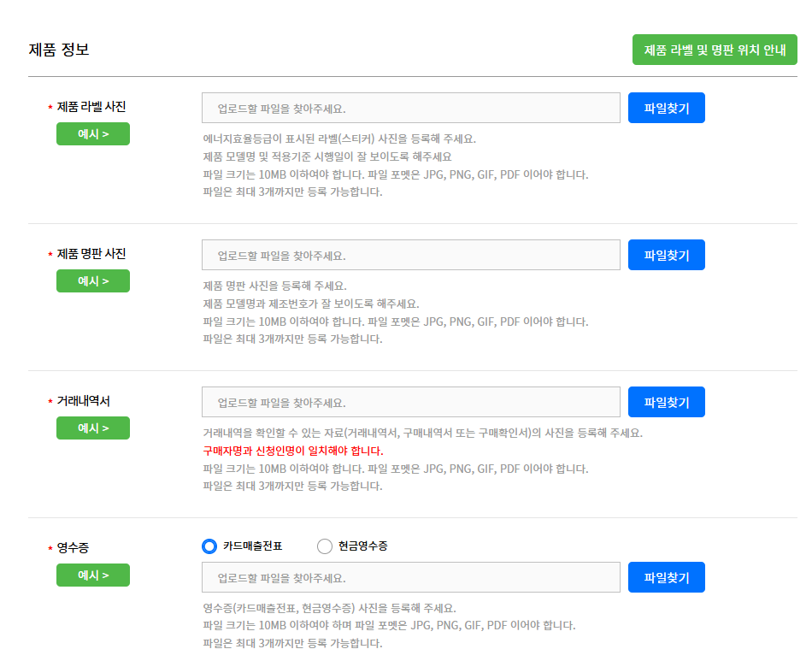Viewport: 812px width, 655px height.
Task: Select the 카드매출전표 radio button
Action: coord(209,546)
